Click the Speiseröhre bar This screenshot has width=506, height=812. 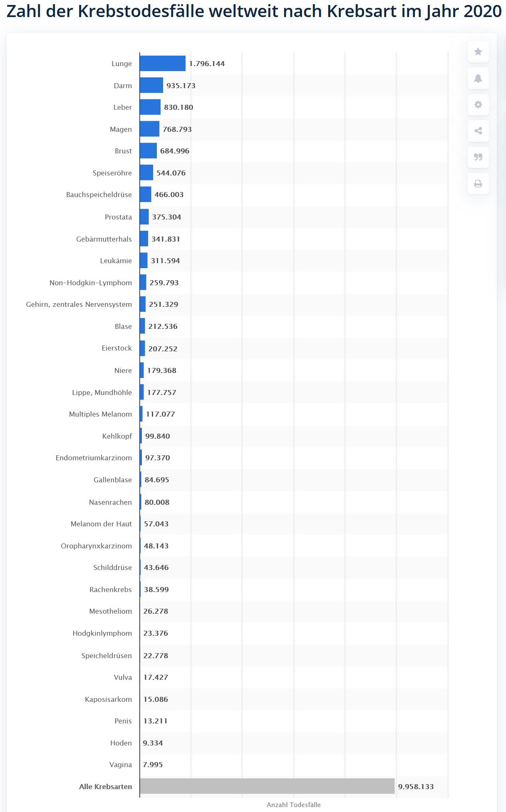(146, 173)
